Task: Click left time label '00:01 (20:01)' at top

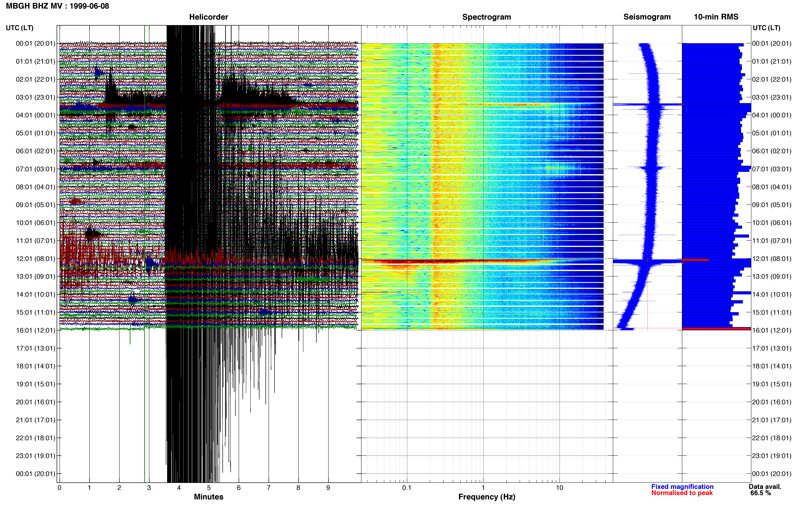Action: [x=35, y=43]
